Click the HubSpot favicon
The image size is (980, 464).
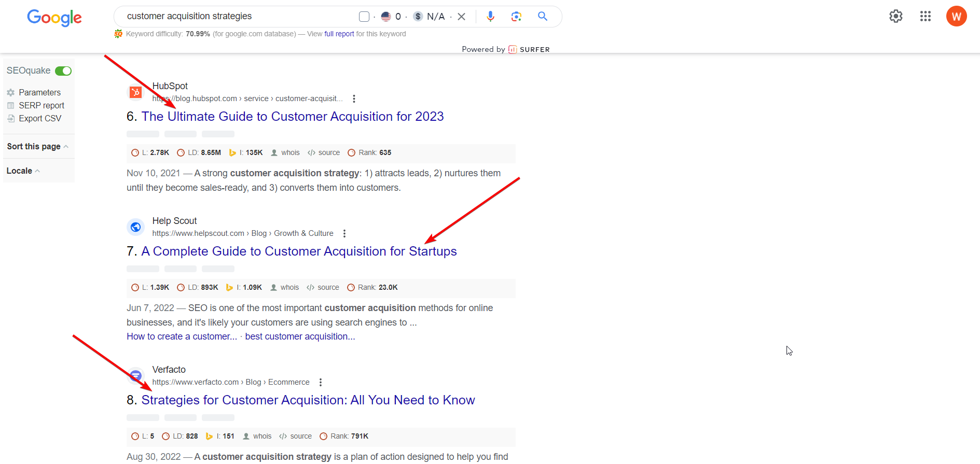coord(135,92)
